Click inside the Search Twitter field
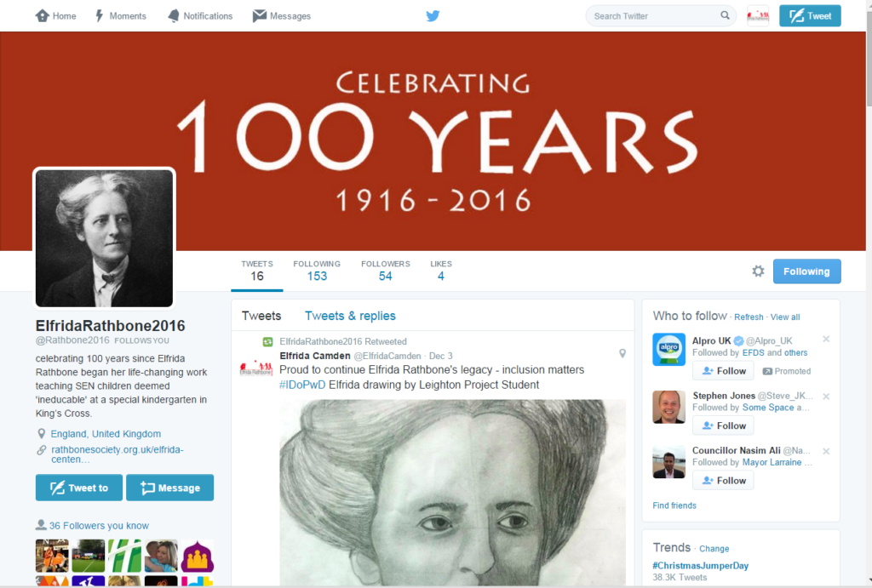Viewport: 872px width, 588px height. (x=655, y=15)
